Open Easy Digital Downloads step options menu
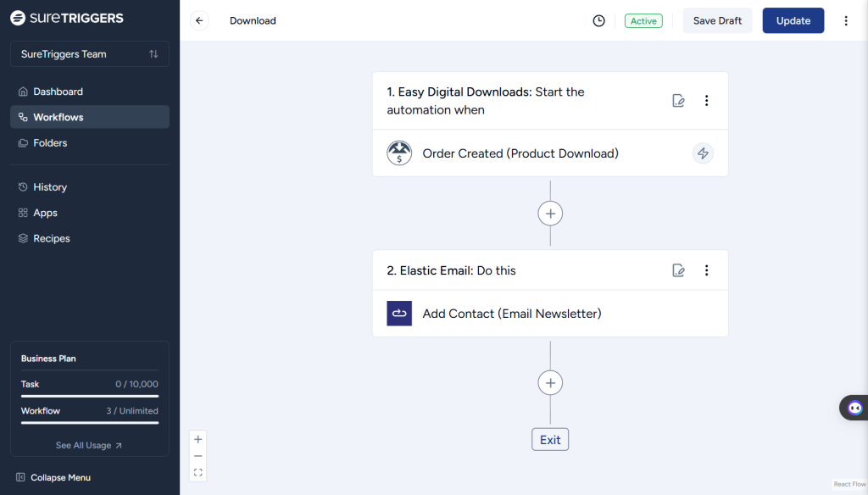This screenshot has height=495, width=868. [706, 101]
